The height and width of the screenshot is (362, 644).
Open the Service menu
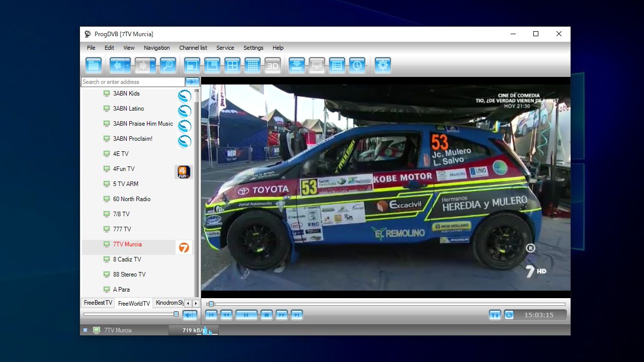[x=225, y=48]
